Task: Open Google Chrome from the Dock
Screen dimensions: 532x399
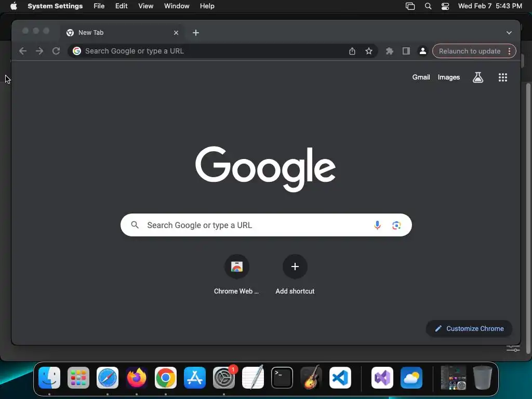Action: point(166,378)
